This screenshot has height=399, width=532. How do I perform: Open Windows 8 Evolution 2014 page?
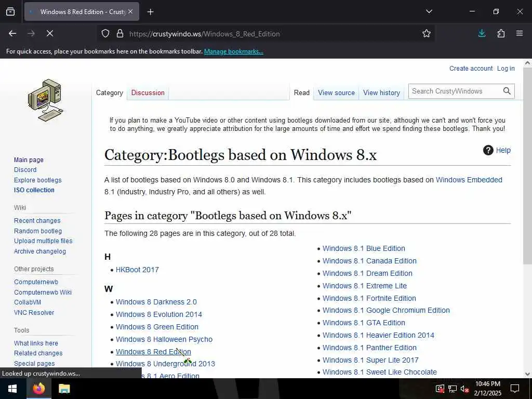click(x=159, y=314)
